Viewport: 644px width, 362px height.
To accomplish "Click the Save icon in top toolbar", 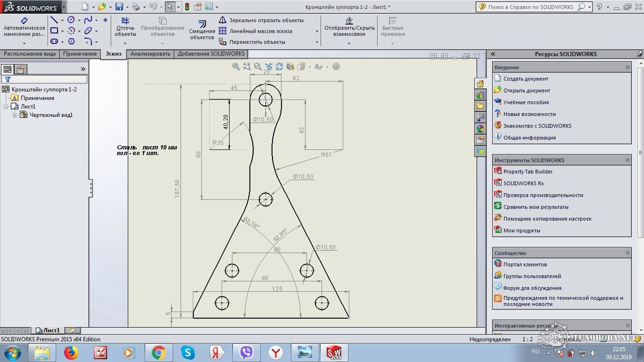I will [119, 7].
